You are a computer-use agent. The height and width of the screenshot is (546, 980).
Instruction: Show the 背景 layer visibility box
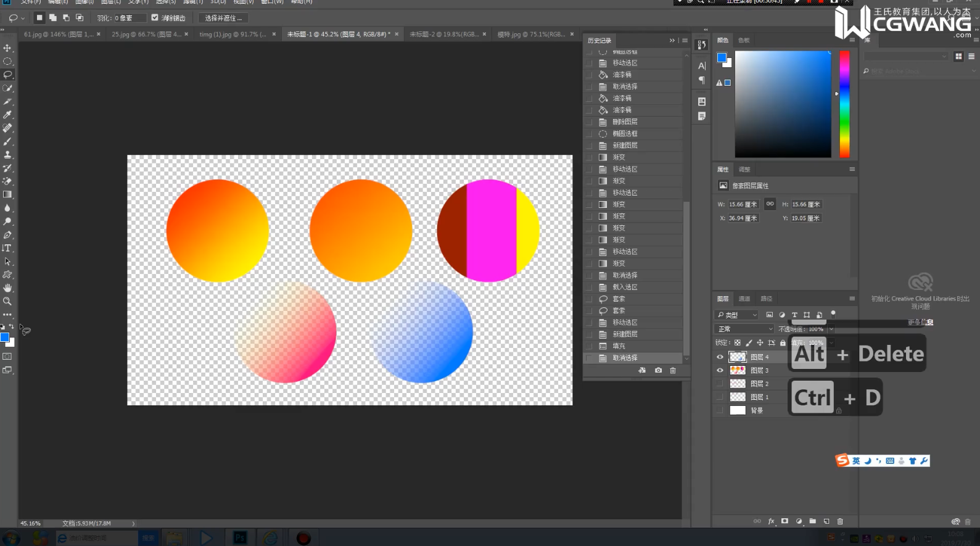pyautogui.click(x=720, y=410)
